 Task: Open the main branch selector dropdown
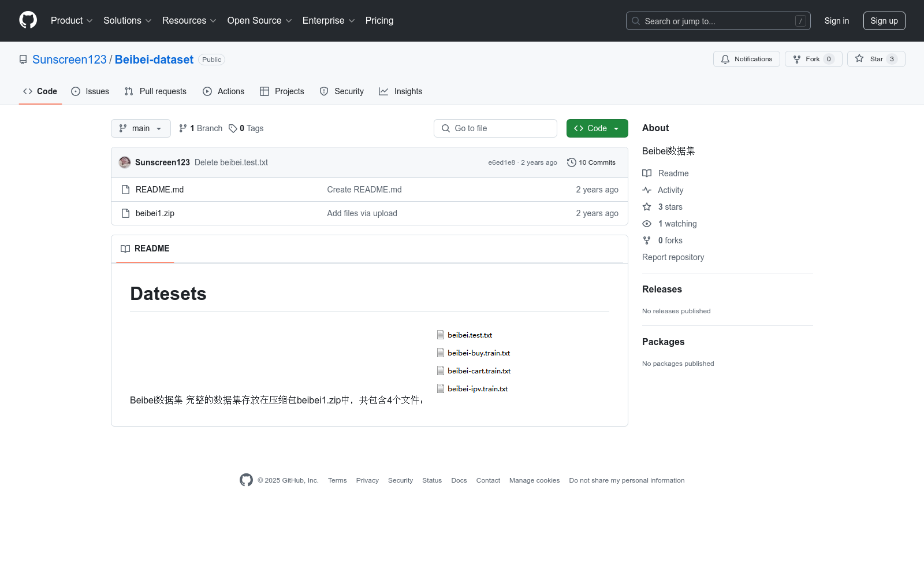pyautogui.click(x=141, y=128)
